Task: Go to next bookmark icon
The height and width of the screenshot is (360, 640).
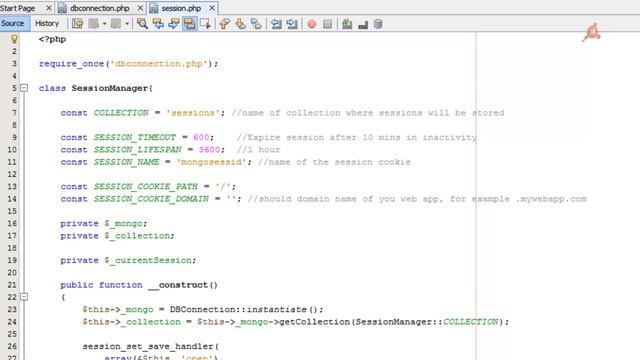Action: [240, 24]
